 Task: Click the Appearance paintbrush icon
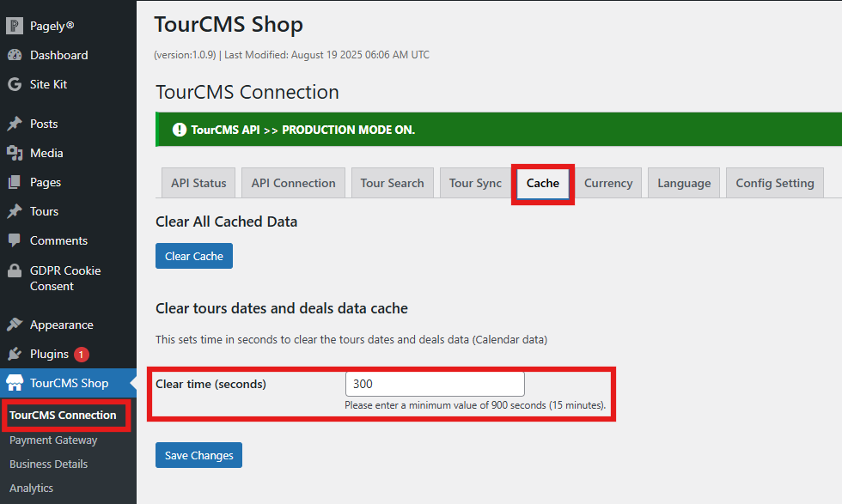(15, 325)
